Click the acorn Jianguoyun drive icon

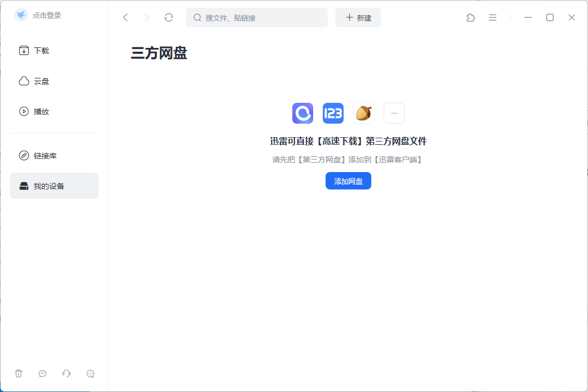(x=363, y=113)
